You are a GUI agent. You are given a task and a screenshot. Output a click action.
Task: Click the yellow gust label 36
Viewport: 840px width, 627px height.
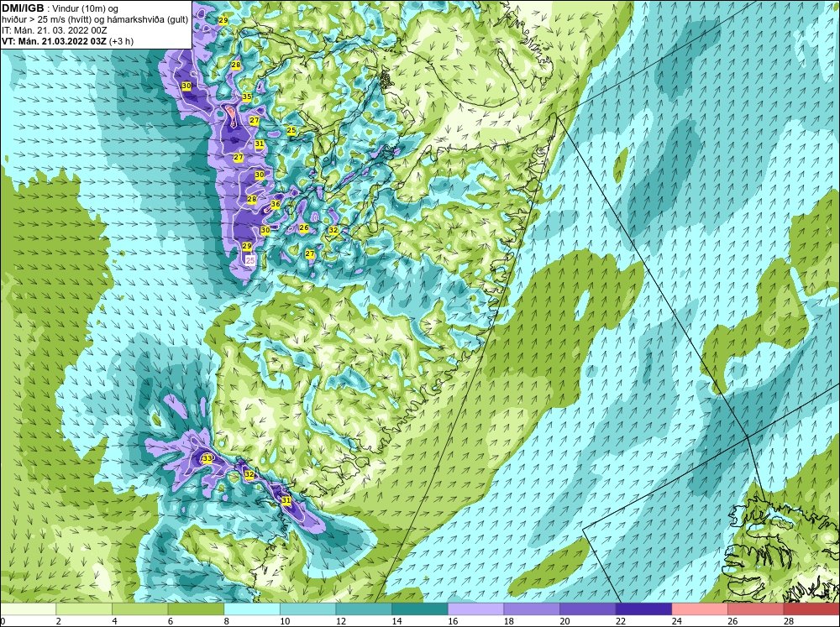pyautogui.click(x=276, y=204)
